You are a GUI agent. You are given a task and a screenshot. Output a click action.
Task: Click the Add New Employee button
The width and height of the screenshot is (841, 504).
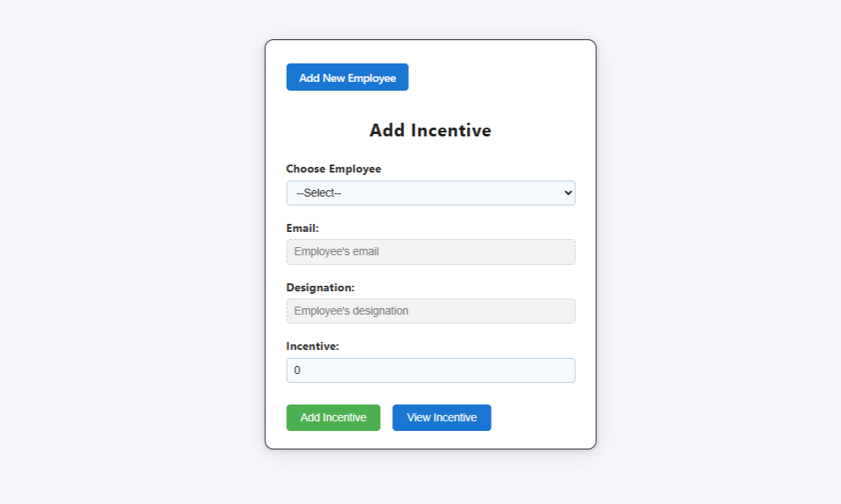pyautogui.click(x=347, y=77)
